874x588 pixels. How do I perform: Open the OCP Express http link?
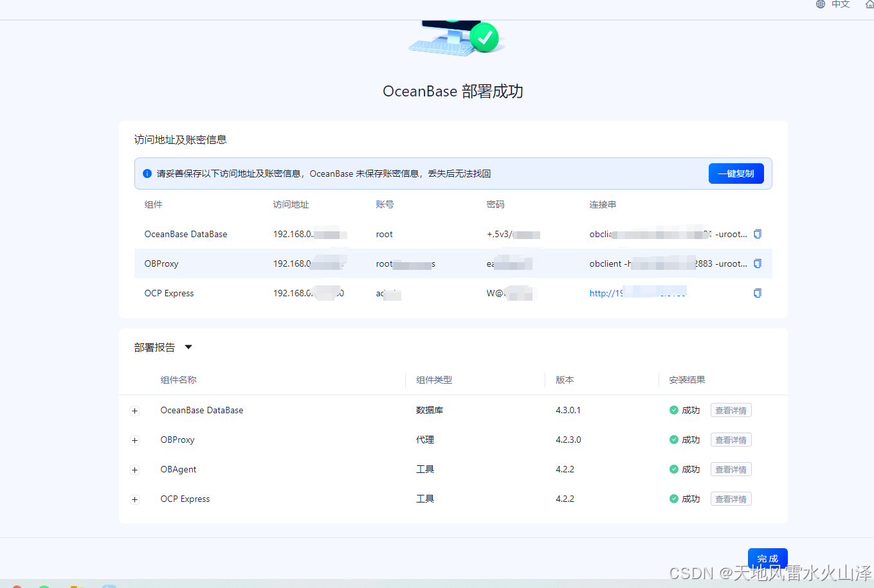637,293
